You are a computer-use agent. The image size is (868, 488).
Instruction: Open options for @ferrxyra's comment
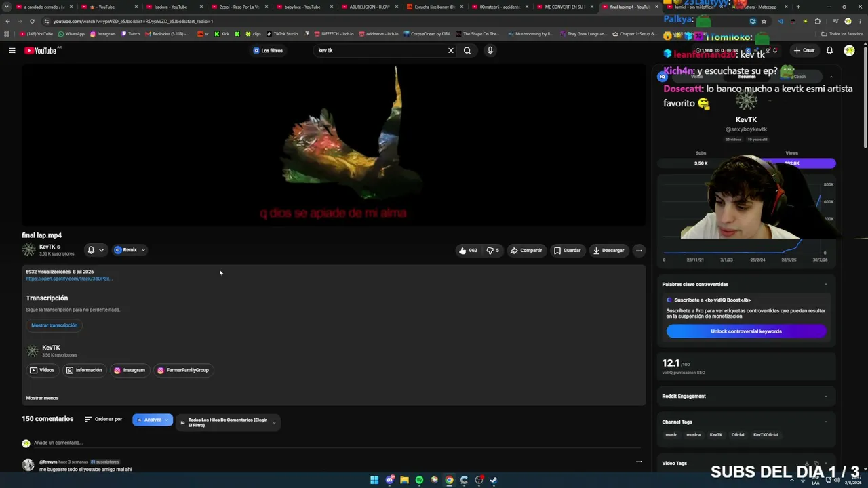click(639, 462)
